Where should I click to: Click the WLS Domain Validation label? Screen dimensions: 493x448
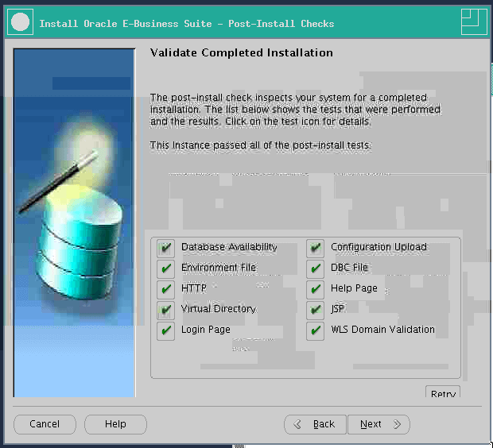pyautogui.click(x=382, y=330)
